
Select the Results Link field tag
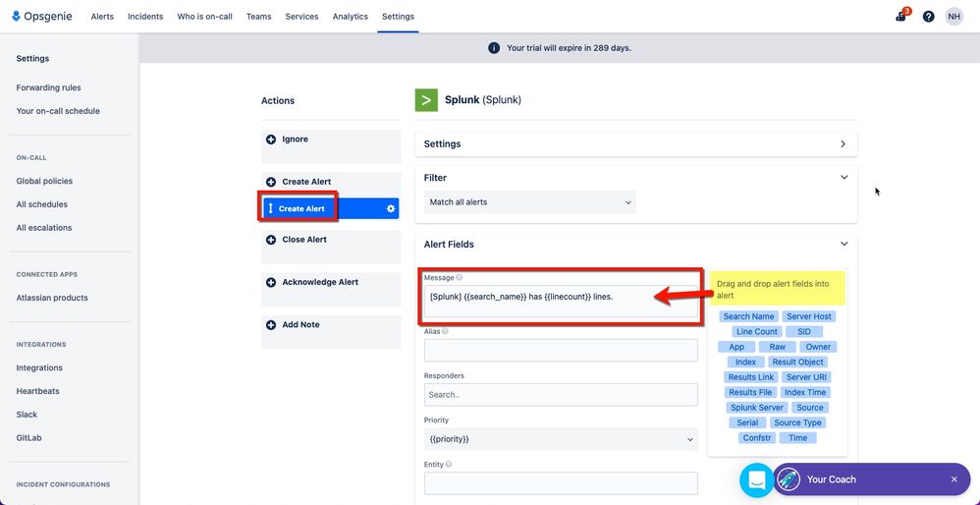click(x=750, y=377)
